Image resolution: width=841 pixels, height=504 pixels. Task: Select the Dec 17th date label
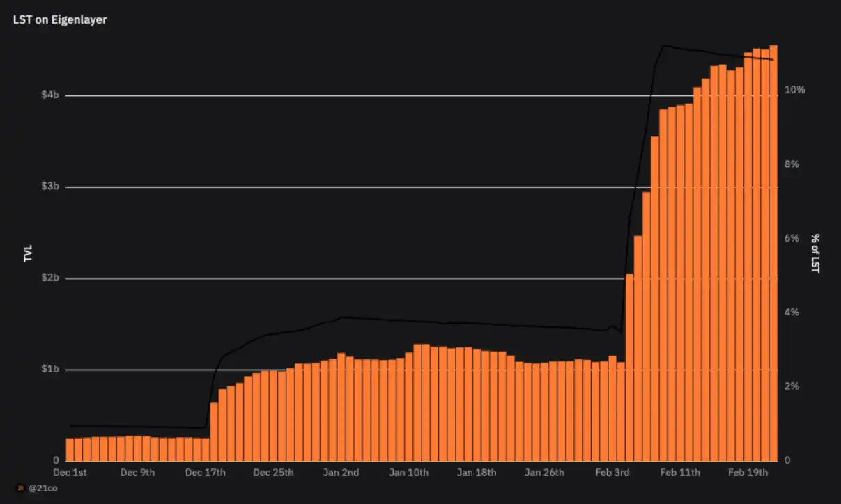click(206, 473)
